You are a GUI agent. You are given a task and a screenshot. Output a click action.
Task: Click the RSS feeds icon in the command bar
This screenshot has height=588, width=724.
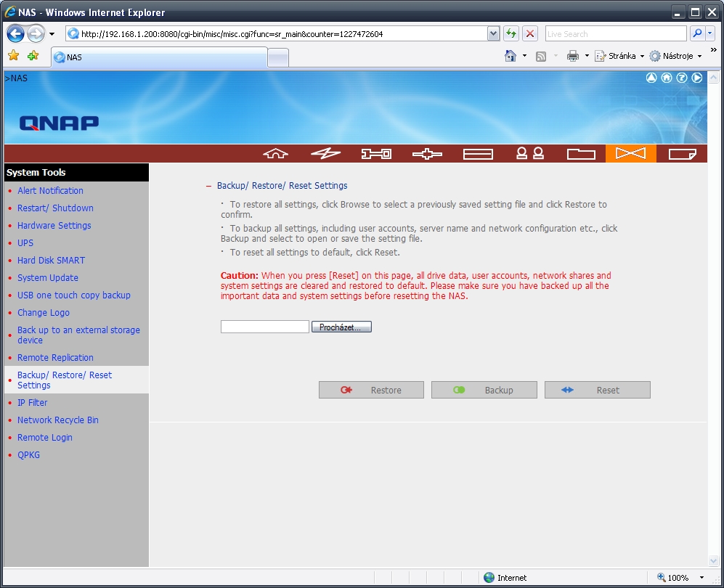point(541,57)
